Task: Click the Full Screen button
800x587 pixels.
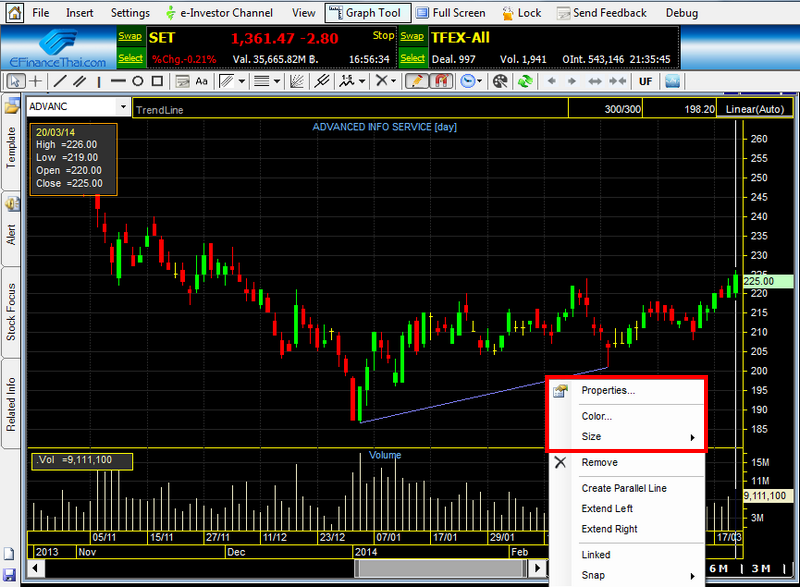Action: coord(451,13)
